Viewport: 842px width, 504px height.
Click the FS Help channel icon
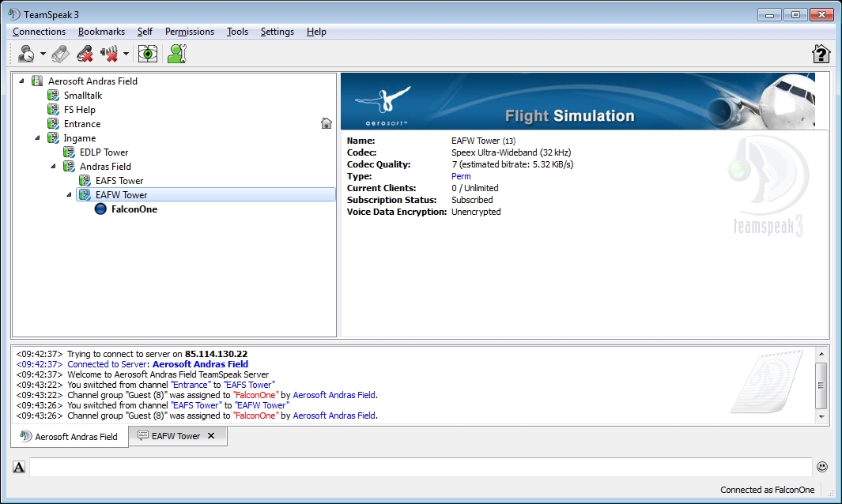(x=53, y=110)
